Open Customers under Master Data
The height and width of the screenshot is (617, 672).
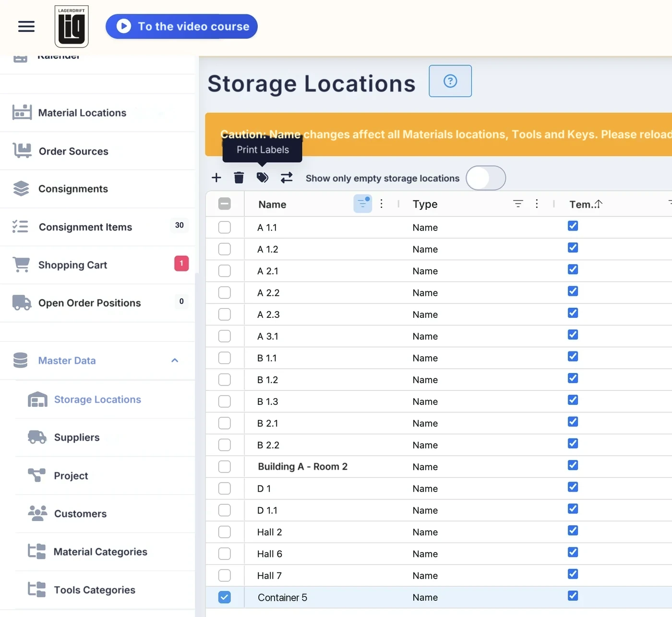click(x=105, y=513)
